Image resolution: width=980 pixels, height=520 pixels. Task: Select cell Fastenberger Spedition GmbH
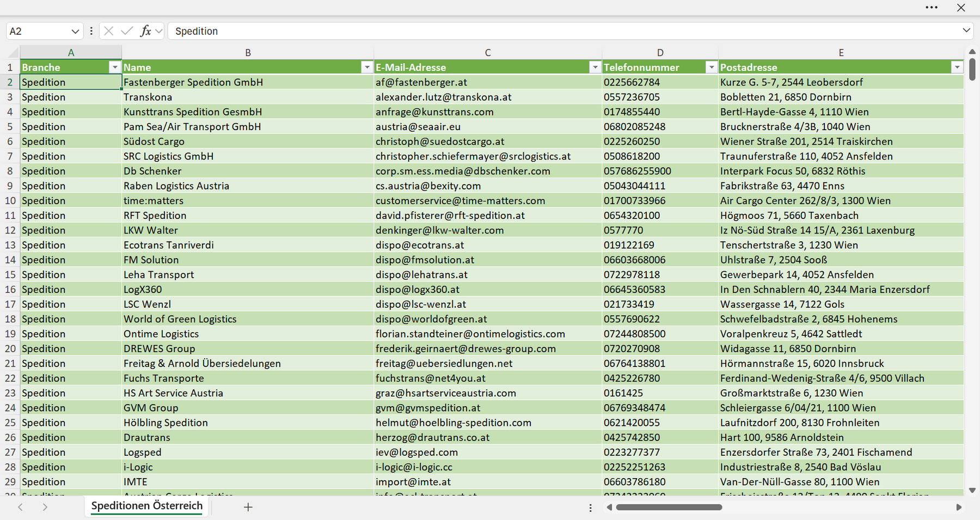tap(248, 82)
